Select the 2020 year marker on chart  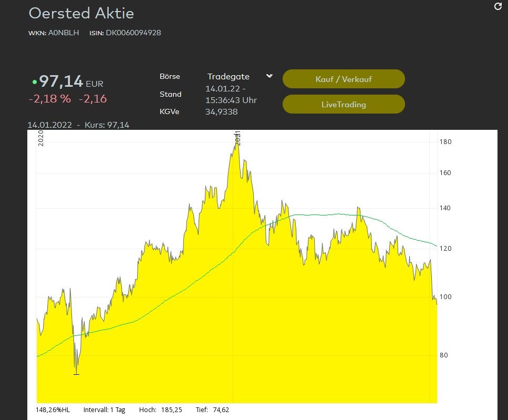(41, 138)
